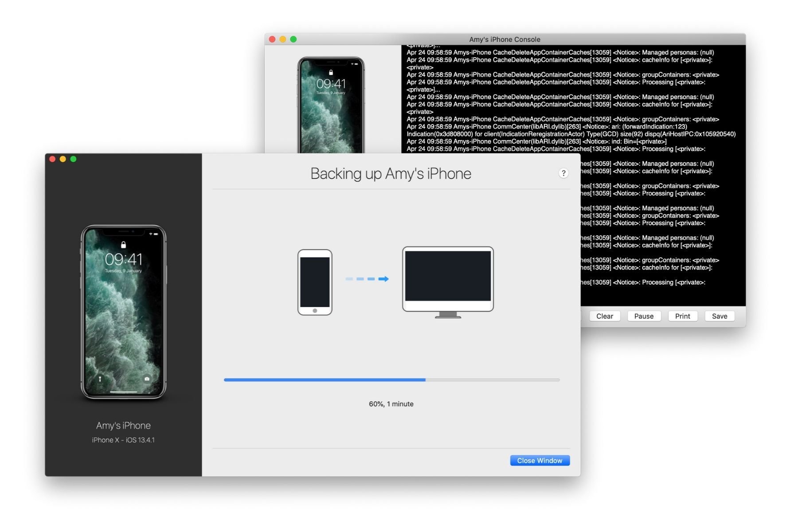Click Pause in the Console window
Image resolution: width=798 pixels, height=532 pixels.
pos(644,316)
